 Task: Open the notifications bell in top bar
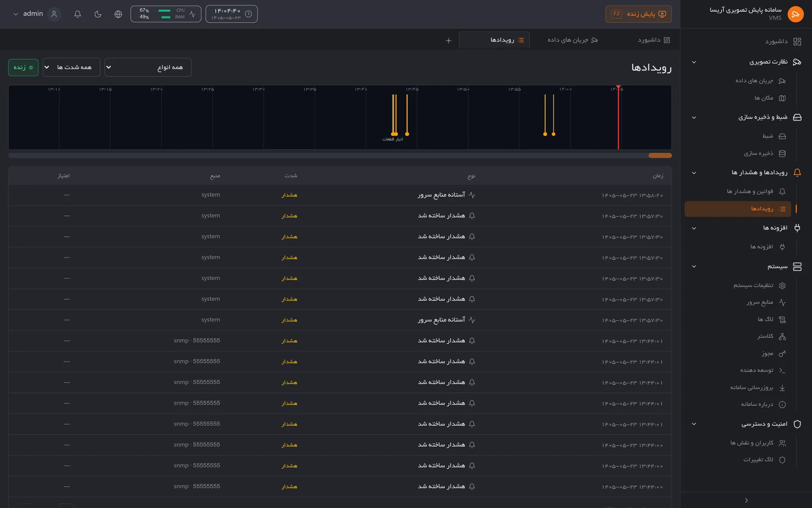[x=78, y=14]
